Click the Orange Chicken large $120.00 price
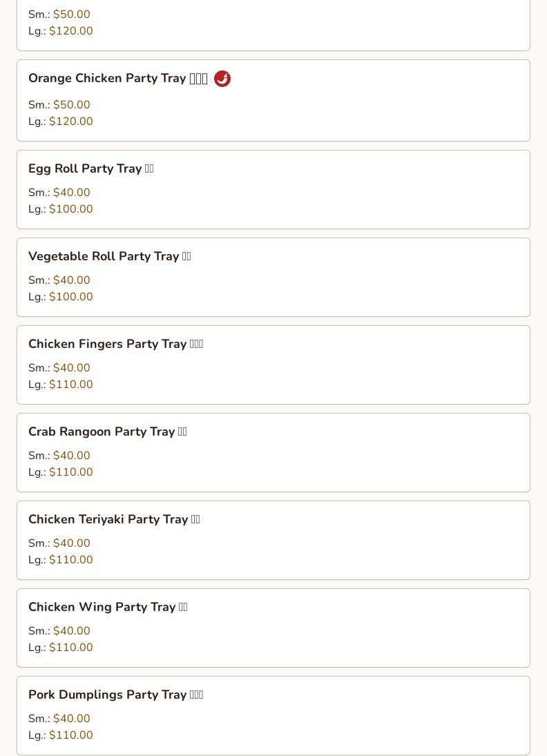 (70, 122)
